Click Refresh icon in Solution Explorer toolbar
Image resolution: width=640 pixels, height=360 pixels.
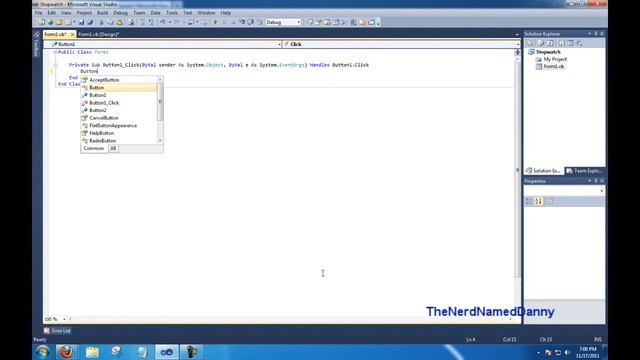click(550, 43)
